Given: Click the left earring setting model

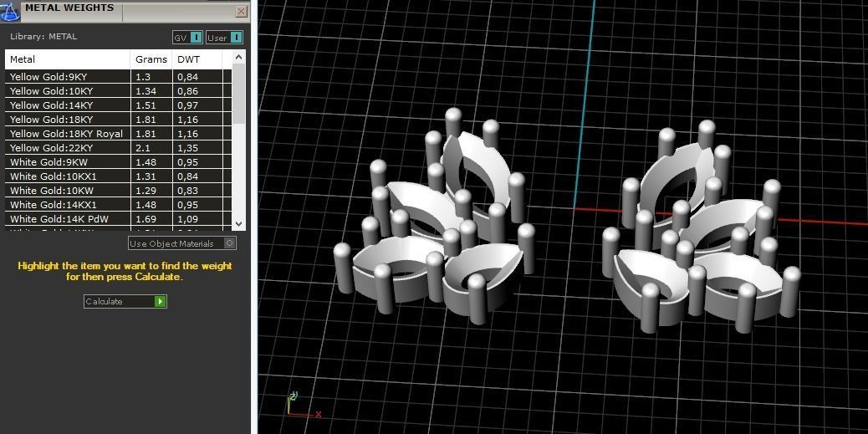Looking at the screenshot, I should (435, 217).
